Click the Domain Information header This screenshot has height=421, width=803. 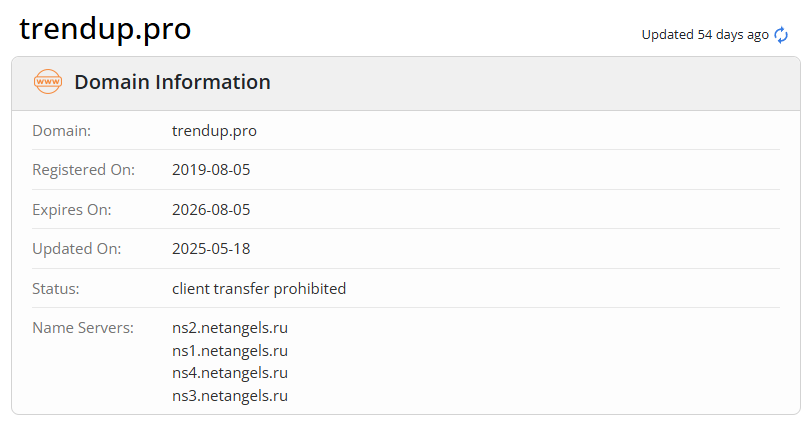(x=172, y=82)
